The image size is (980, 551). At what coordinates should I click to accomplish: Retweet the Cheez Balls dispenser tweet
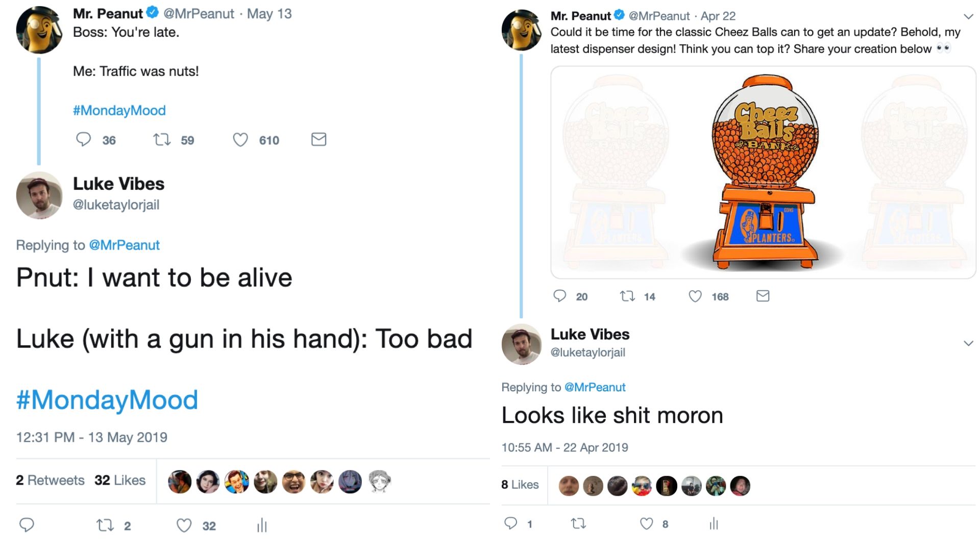627,296
